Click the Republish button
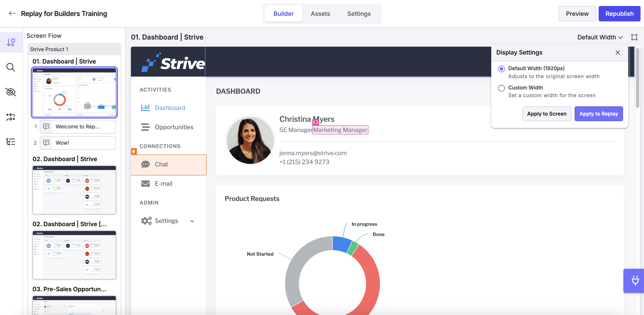 coord(619,14)
